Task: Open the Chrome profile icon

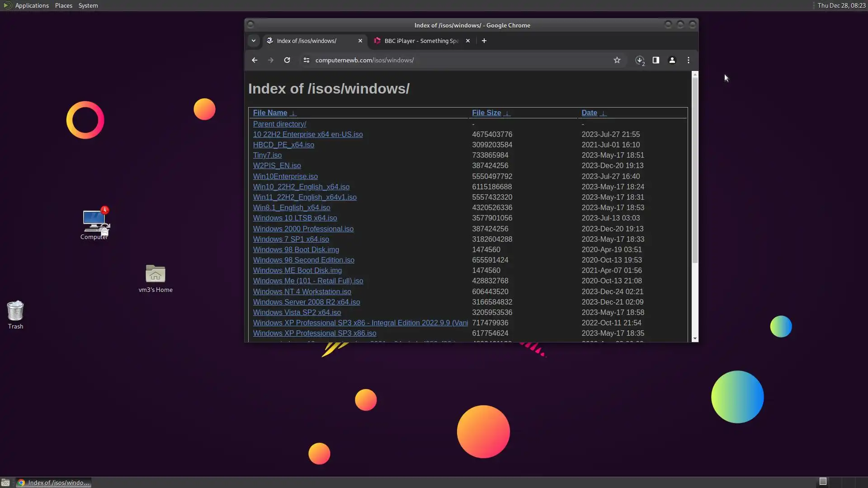Action: 672,60
